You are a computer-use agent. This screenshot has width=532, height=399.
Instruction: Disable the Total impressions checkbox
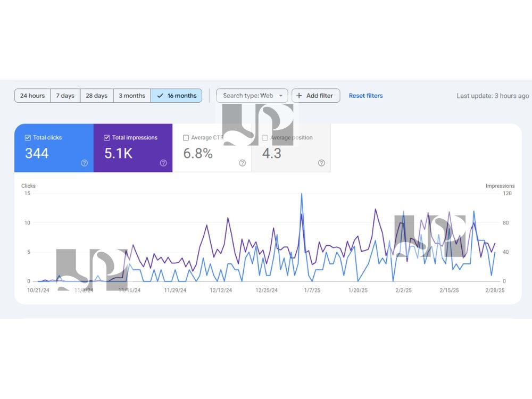pyautogui.click(x=107, y=137)
